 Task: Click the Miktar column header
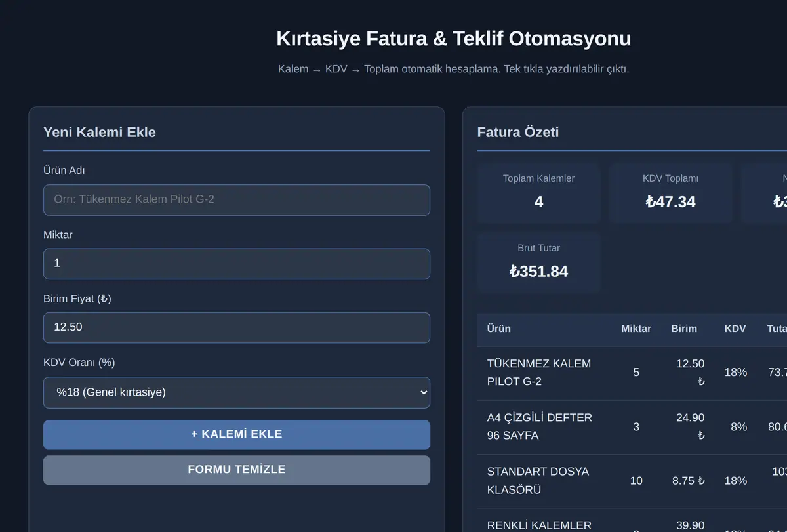(x=636, y=329)
